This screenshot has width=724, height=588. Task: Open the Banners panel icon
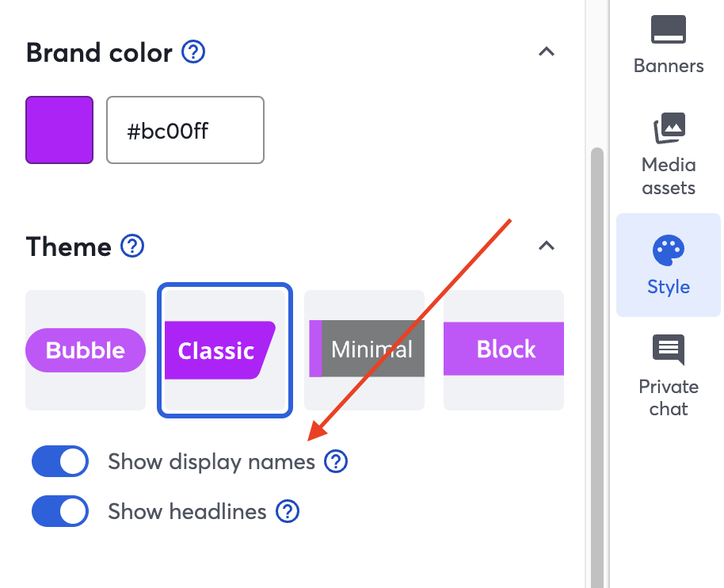click(669, 32)
